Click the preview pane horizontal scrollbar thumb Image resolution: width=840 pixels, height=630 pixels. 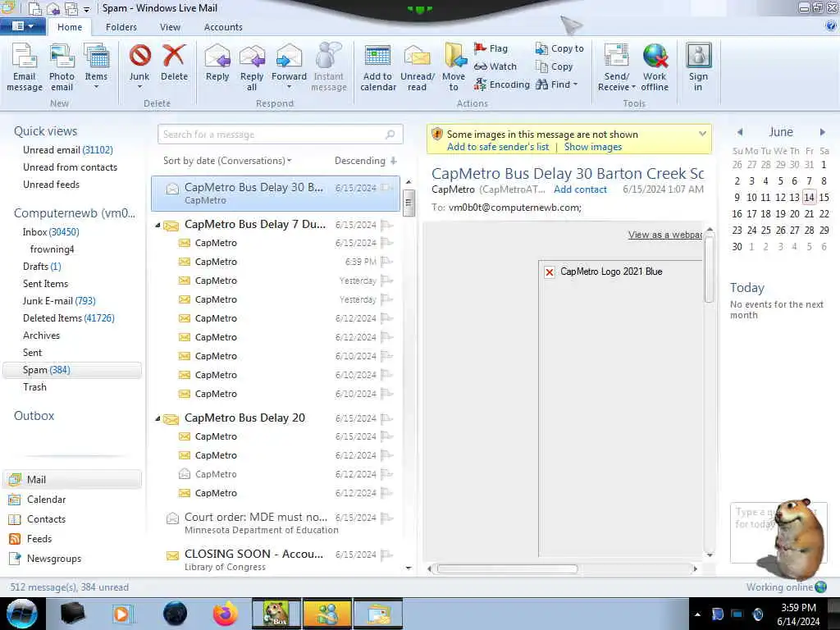[507, 569]
